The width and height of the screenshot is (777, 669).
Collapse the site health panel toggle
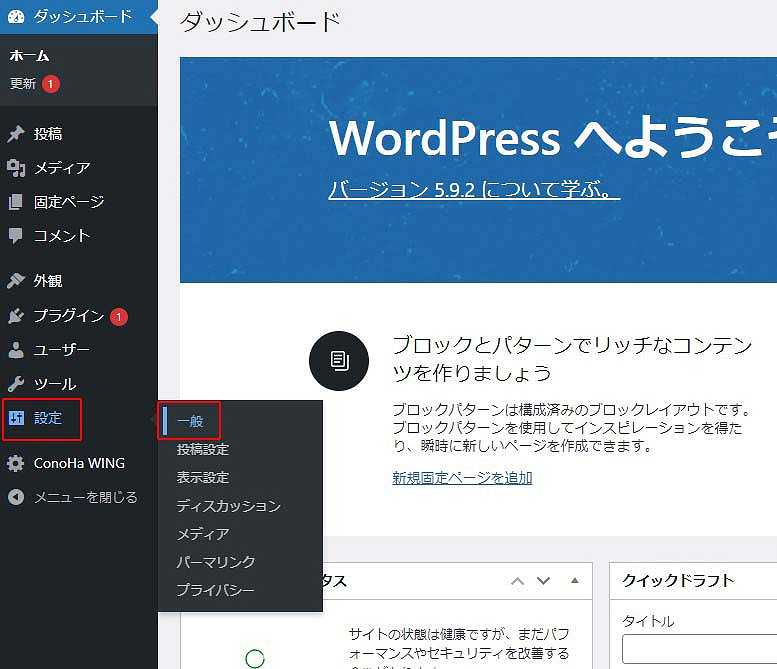click(575, 580)
